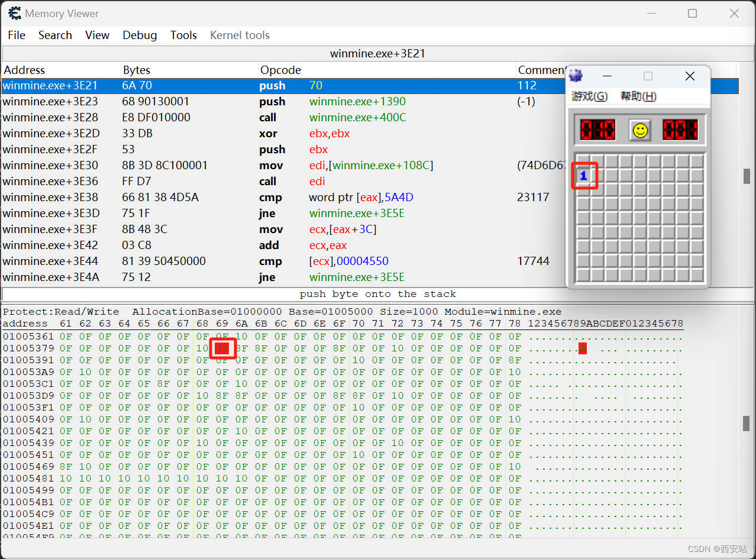Click the Minesweeper timer display
Viewport: 756px width, 559px height.
(680, 130)
